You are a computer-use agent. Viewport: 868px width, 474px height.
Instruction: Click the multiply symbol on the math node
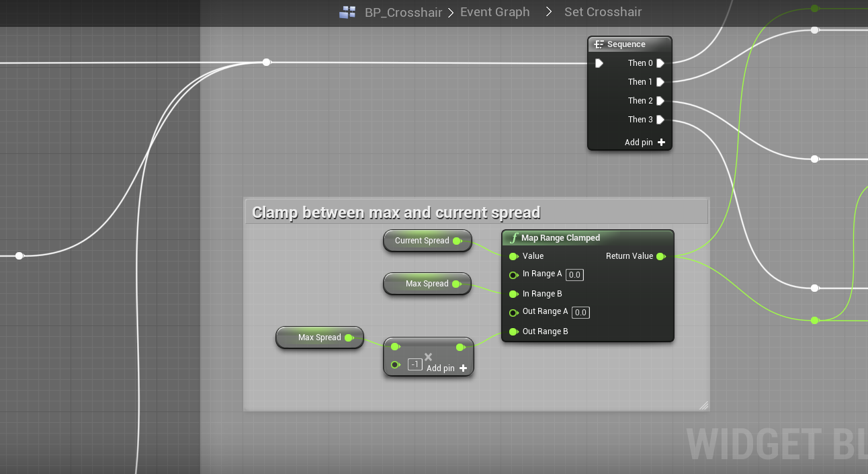coord(429,357)
